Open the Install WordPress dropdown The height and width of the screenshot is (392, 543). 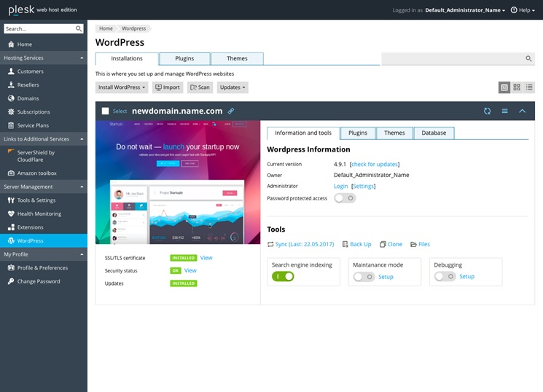tap(122, 87)
